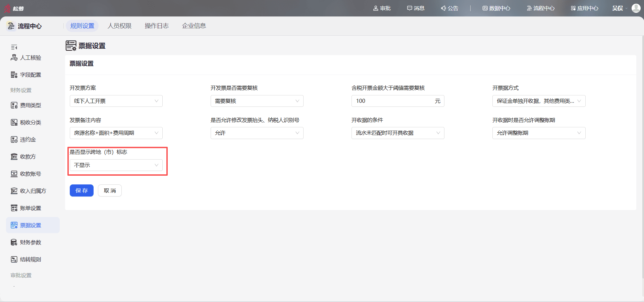Click the user avatar icon
This screenshot has height=302, width=644.
(636, 8)
